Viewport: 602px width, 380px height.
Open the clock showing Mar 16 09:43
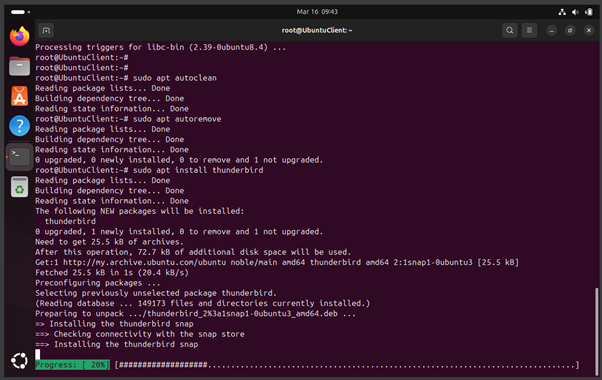317,12
